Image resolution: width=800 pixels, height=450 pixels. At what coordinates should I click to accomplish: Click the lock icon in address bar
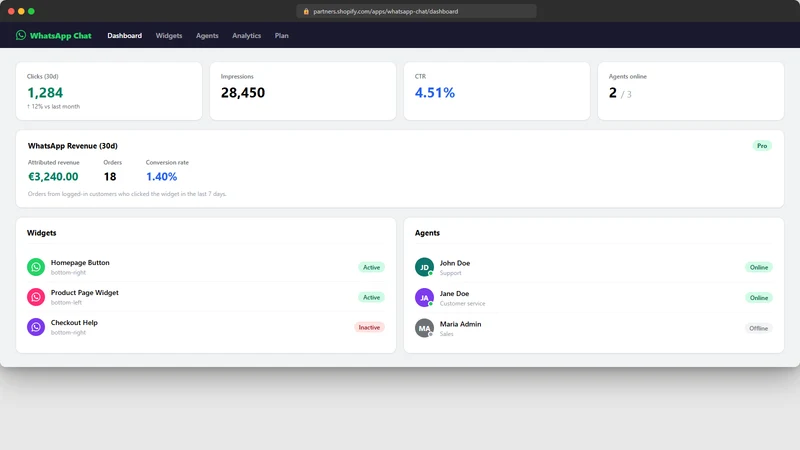(x=306, y=11)
